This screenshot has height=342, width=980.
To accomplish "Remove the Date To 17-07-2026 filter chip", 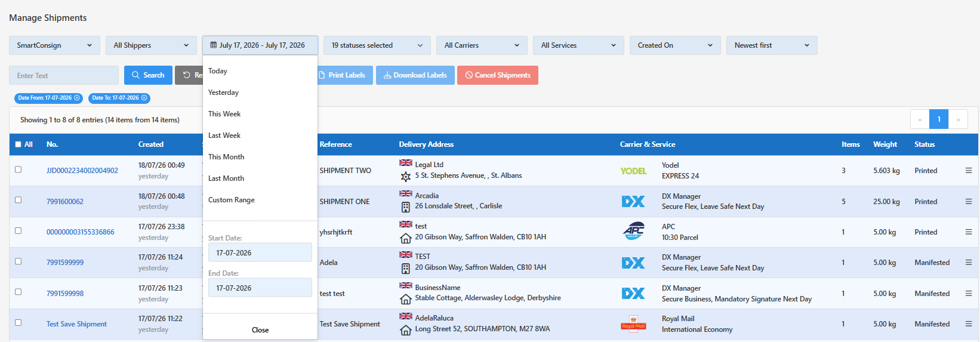I will click(x=144, y=98).
